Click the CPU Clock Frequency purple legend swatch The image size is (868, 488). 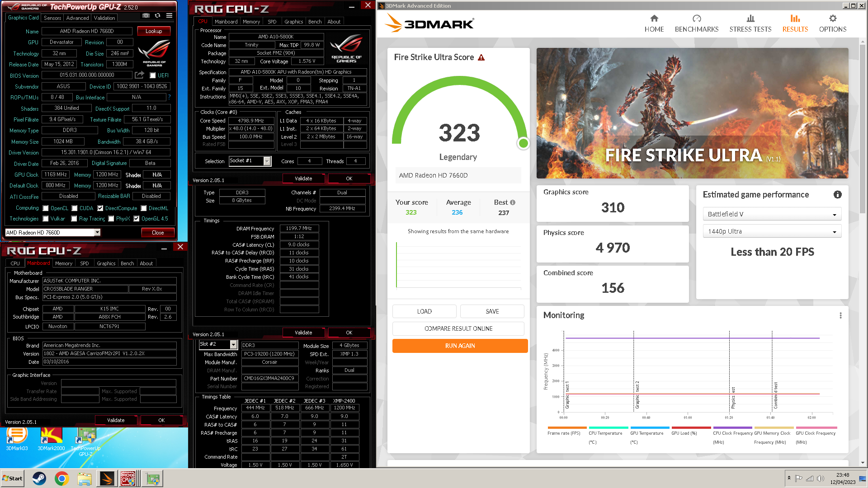tap(732, 427)
